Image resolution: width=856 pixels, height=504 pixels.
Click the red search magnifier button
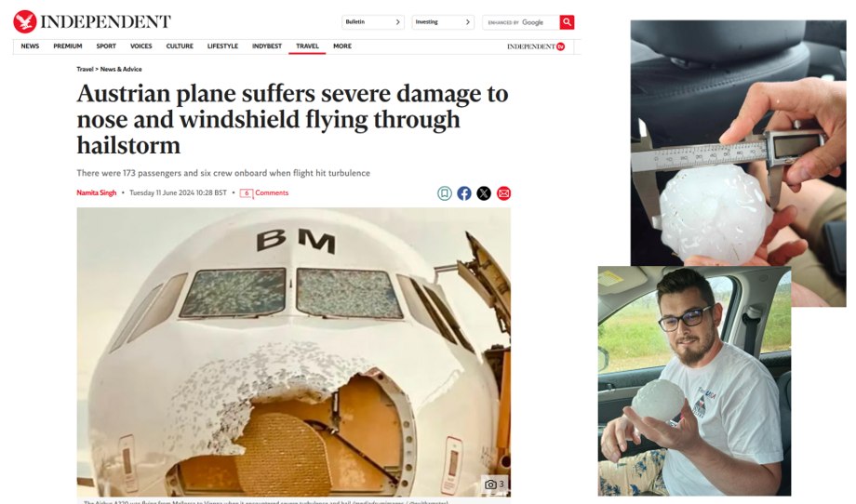click(x=567, y=21)
